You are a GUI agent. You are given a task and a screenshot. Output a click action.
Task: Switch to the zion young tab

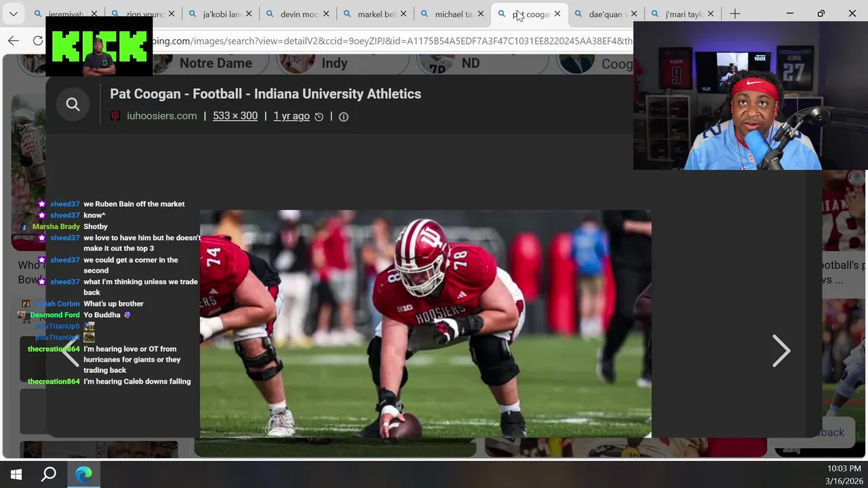[x=142, y=14]
